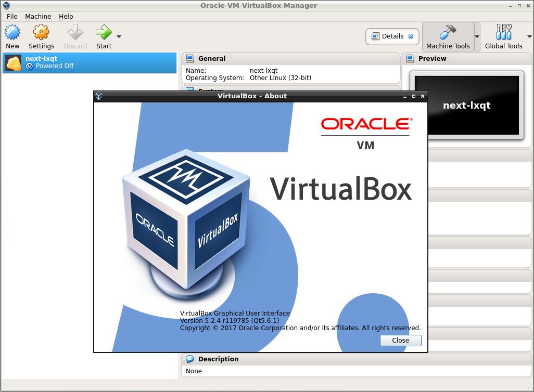Click the General section header
Viewport: 534px width, 392px height.
click(291, 59)
